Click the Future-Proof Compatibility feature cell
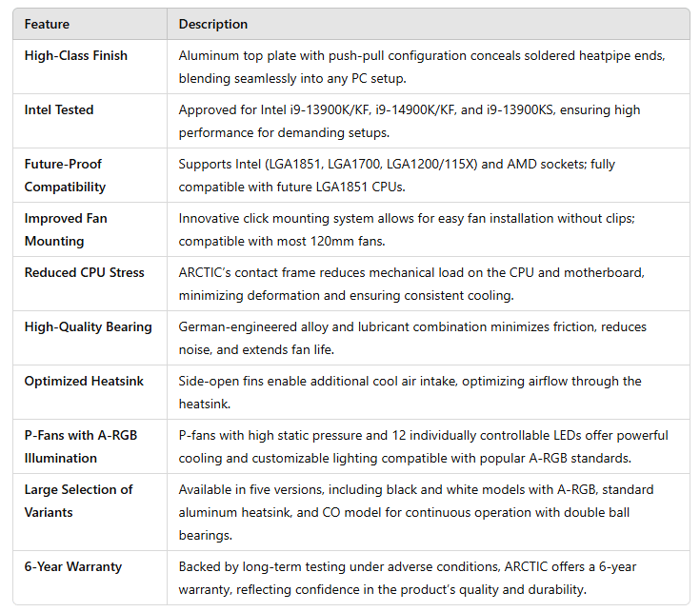The width and height of the screenshot is (700, 612). [x=90, y=175]
